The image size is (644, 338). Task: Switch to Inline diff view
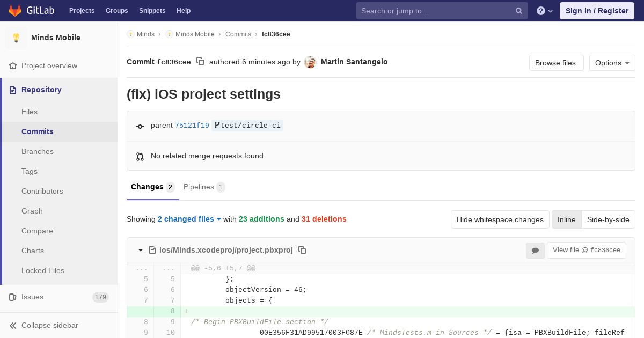[x=566, y=219]
